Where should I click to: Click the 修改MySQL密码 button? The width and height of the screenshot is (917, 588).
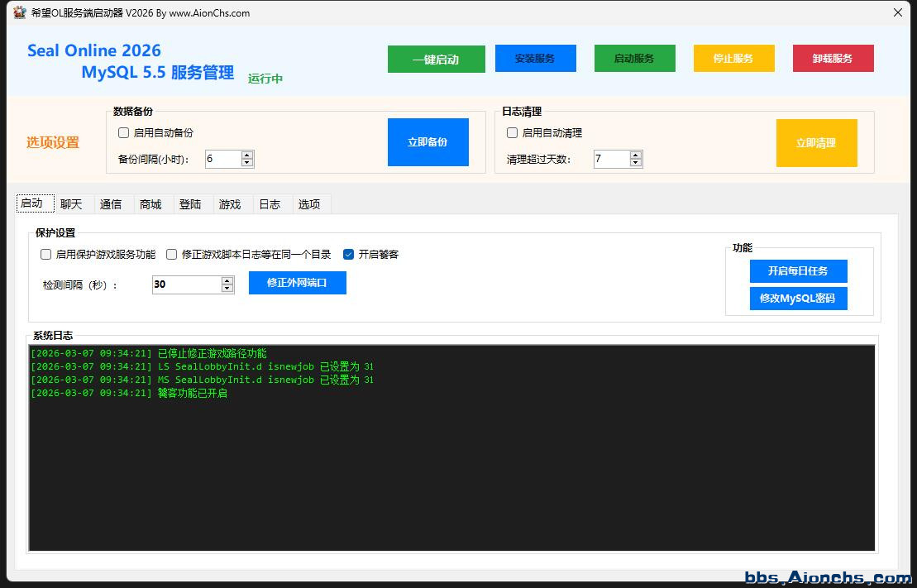[x=798, y=299]
